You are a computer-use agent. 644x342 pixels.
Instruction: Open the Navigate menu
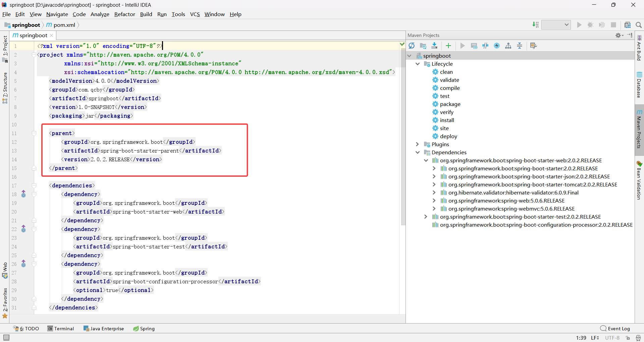(x=57, y=14)
